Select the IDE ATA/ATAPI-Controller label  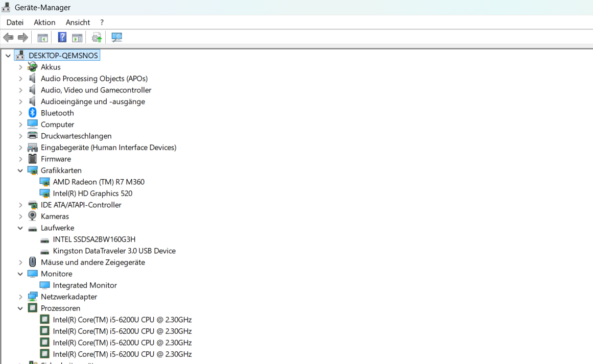[81, 205]
